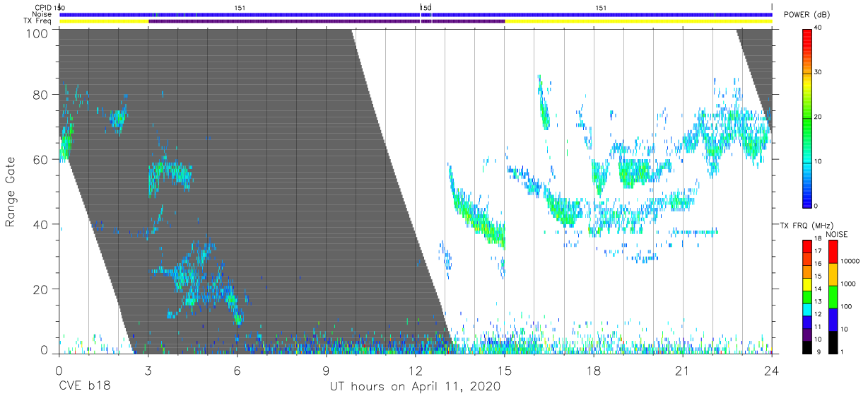Click the POWER color gradient bar
Image resolution: width=868 pixels, height=401 pixels.
click(x=807, y=117)
